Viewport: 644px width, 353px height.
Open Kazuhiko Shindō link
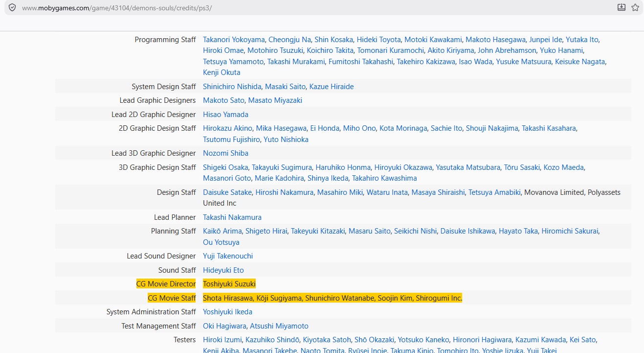272,340
